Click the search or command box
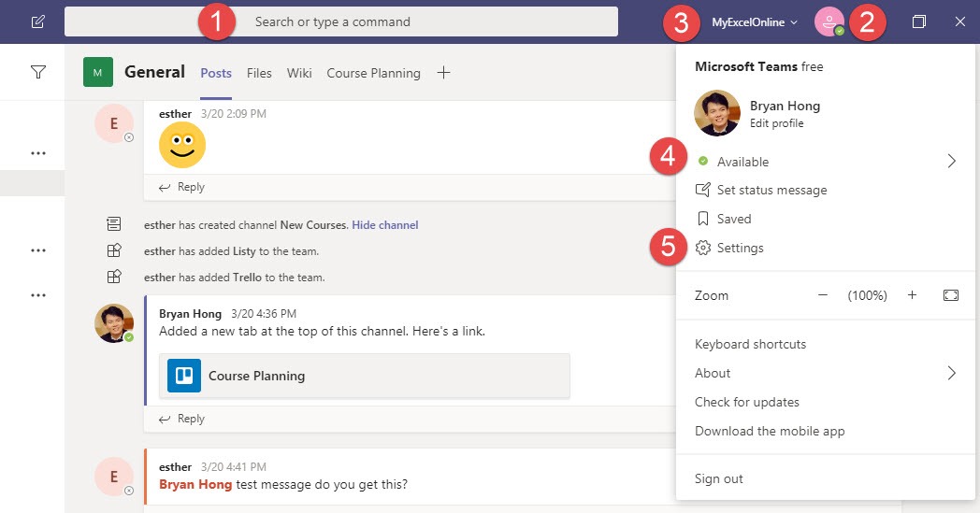Image resolution: width=980 pixels, height=513 pixels. click(x=341, y=21)
